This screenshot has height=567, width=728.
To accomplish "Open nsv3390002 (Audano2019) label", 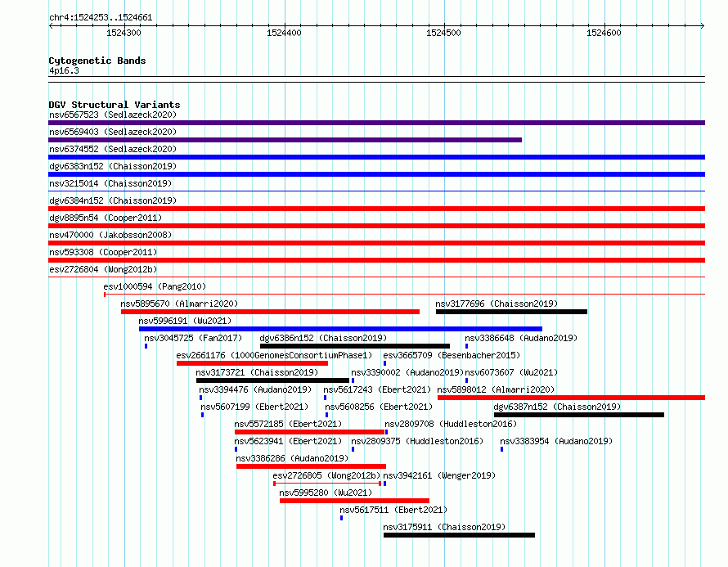I will pos(407,372).
